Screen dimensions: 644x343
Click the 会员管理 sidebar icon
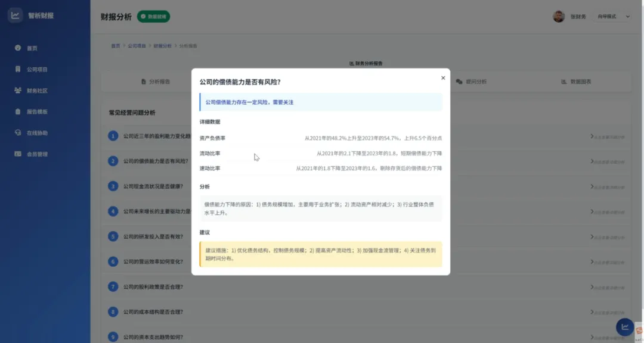(x=18, y=154)
